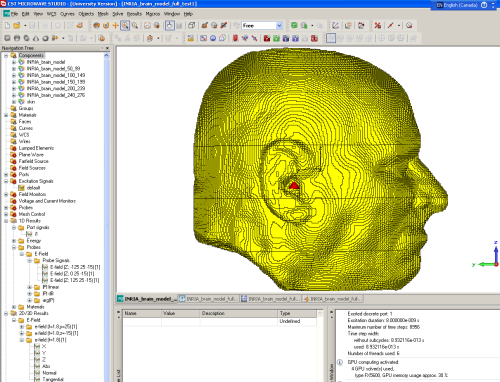The image size is (500, 382).
Task: Click the GPU computing activated message
Action: (373, 362)
